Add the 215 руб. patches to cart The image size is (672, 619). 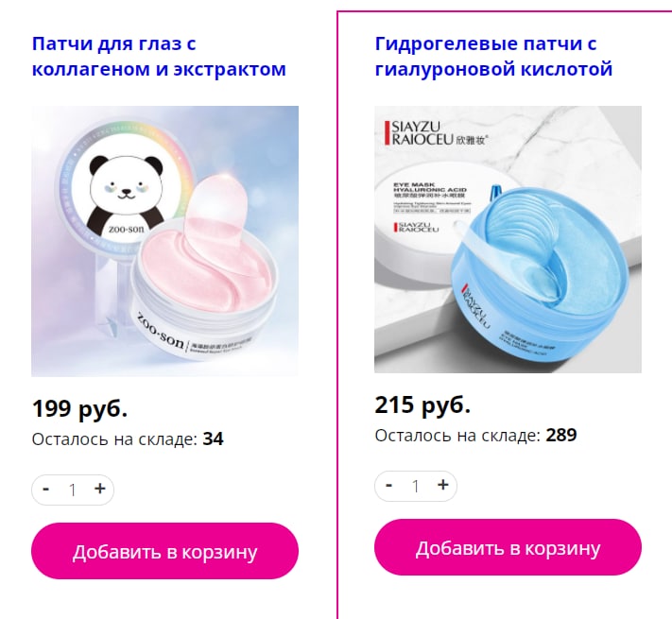click(x=508, y=547)
